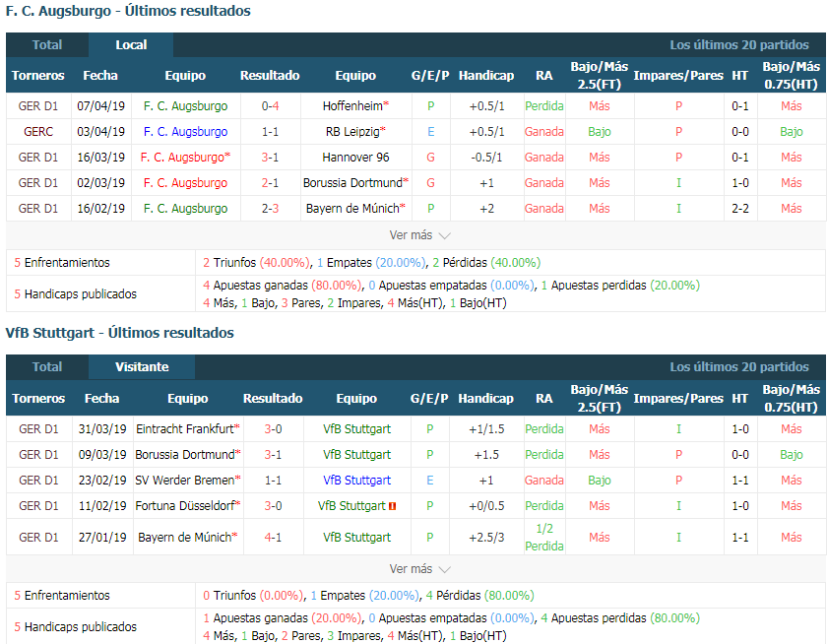
Task: Click Bajo FT cell in RB Leipzig row
Action: click(600, 132)
